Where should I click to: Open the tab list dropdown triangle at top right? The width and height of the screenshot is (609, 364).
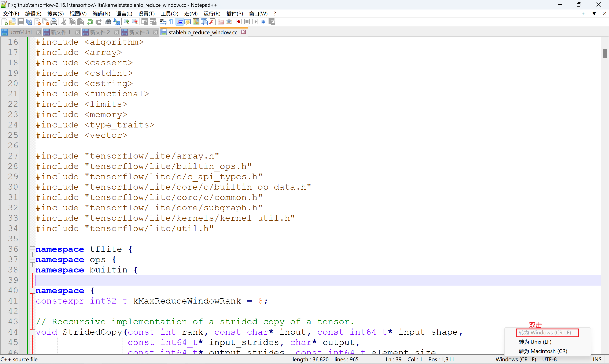594,14
